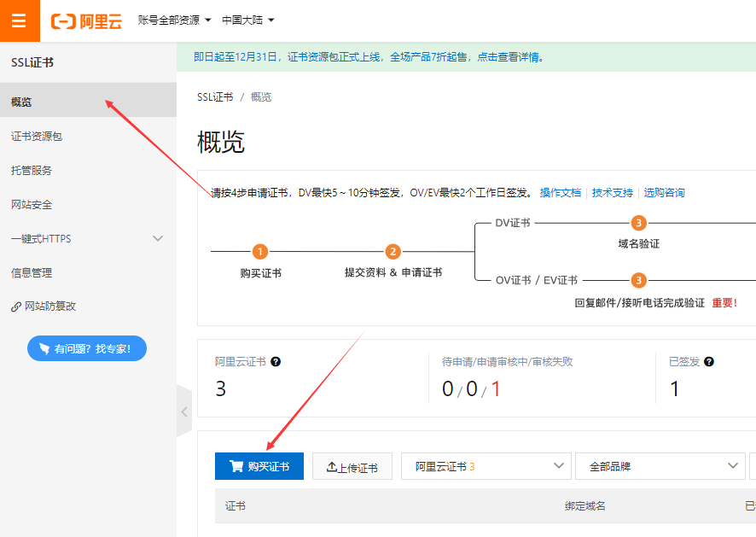
Task: Open 阿里云证书 filter dropdown
Action: pyautogui.click(x=485, y=466)
